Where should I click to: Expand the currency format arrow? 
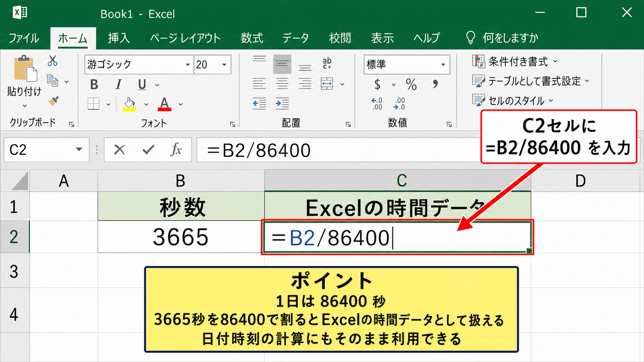(x=394, y=85)
